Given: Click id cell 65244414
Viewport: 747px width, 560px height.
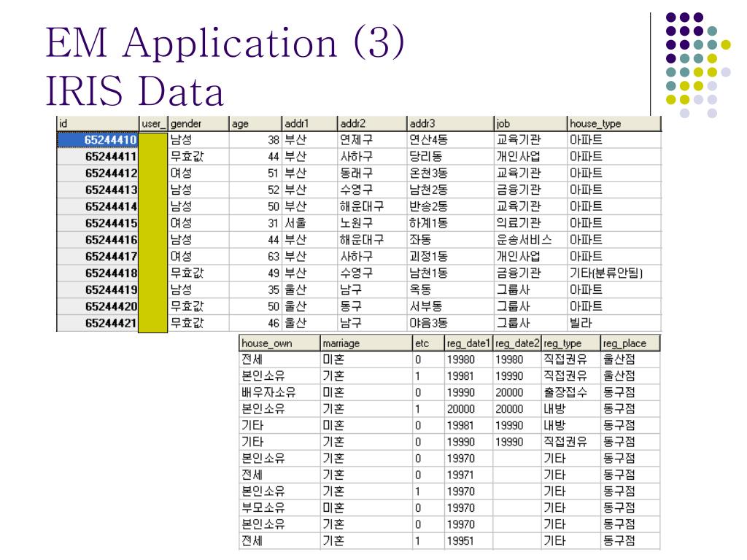Looking at the screenshot, I should 98,206.
